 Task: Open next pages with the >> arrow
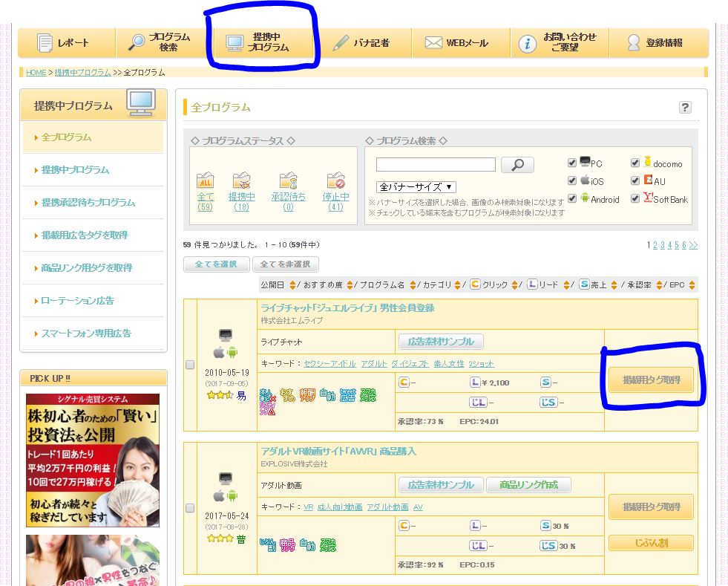[x=693, y=245]
